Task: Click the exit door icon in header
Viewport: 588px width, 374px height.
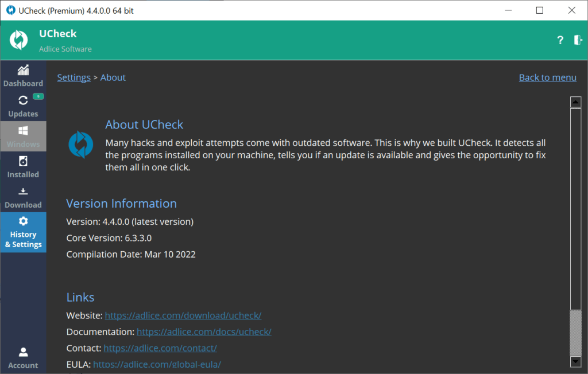Action: [578, 40]
